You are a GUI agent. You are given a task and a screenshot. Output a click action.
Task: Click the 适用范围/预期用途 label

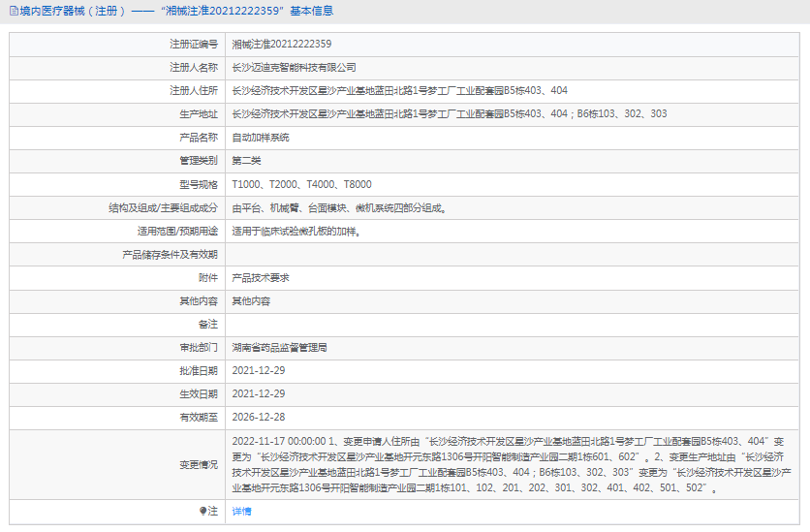[x=177, y=232]
